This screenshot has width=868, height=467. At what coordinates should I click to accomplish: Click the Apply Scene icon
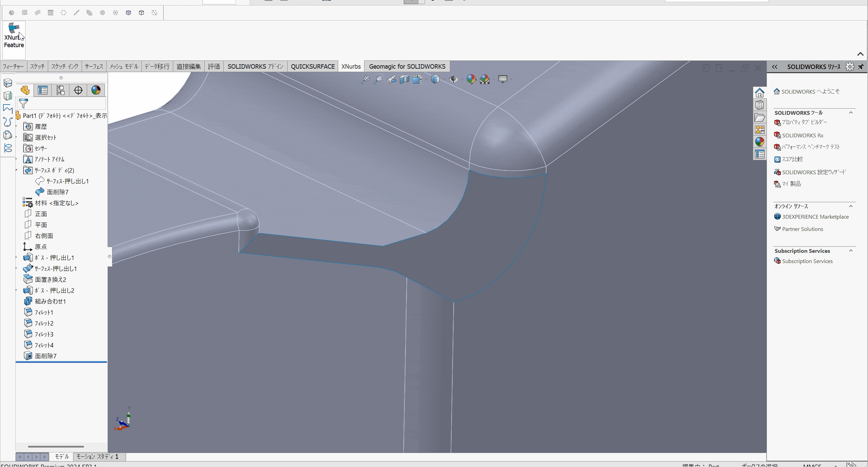(x=485, y=79)
